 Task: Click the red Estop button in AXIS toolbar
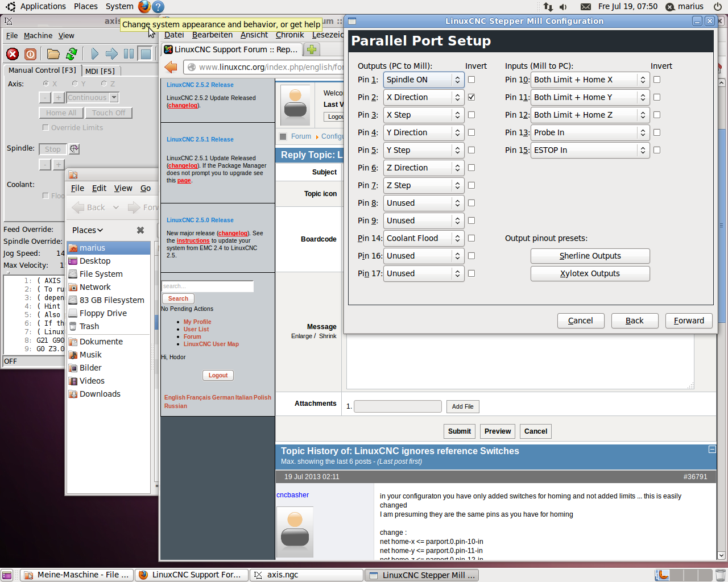(x=13, y=54)
